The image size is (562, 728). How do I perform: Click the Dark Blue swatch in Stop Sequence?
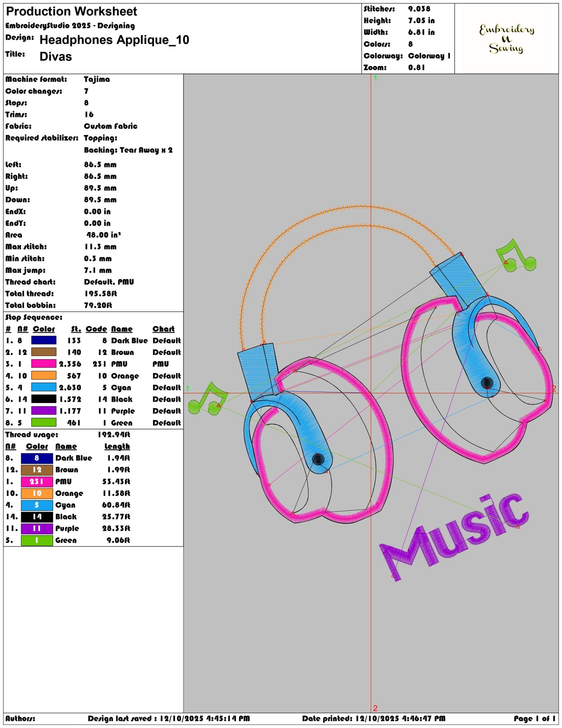pos(44,340)
